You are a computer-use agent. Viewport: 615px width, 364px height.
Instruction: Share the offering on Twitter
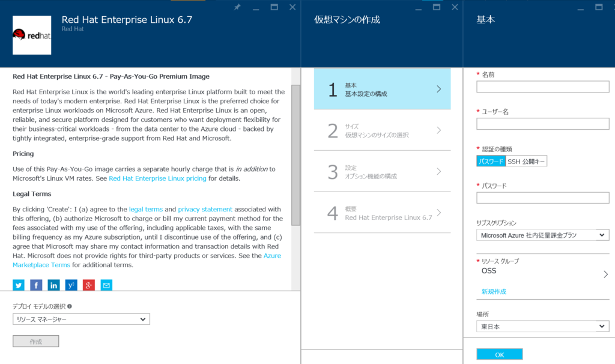point(19,285)
